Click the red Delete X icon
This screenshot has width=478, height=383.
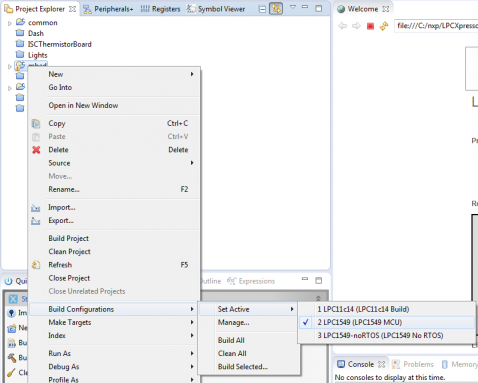[36, 150]
